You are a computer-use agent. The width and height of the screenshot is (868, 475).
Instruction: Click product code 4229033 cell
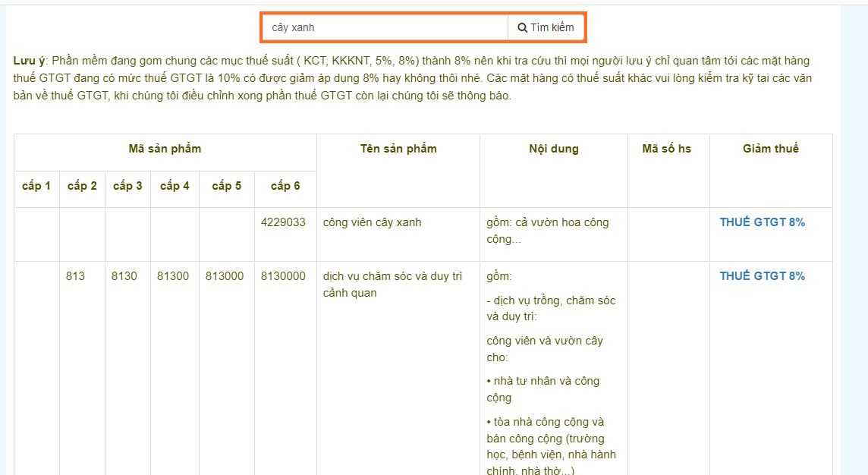(x=283, y=222)
